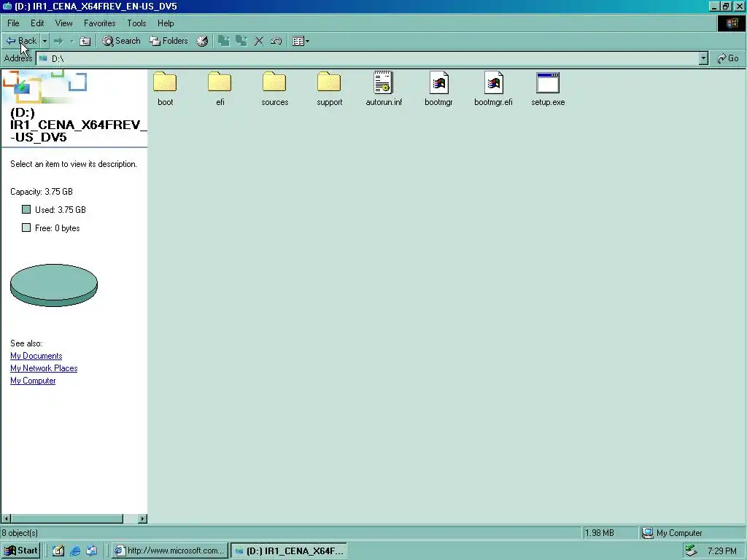
Task: Click the 7:29 PM tray clock
Action: tap(721, 551)
